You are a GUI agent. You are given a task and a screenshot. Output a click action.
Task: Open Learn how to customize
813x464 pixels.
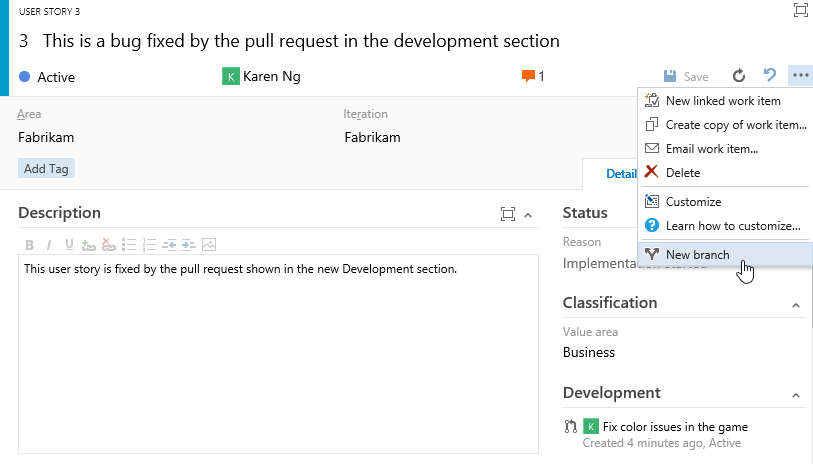[x=725, y=226]
